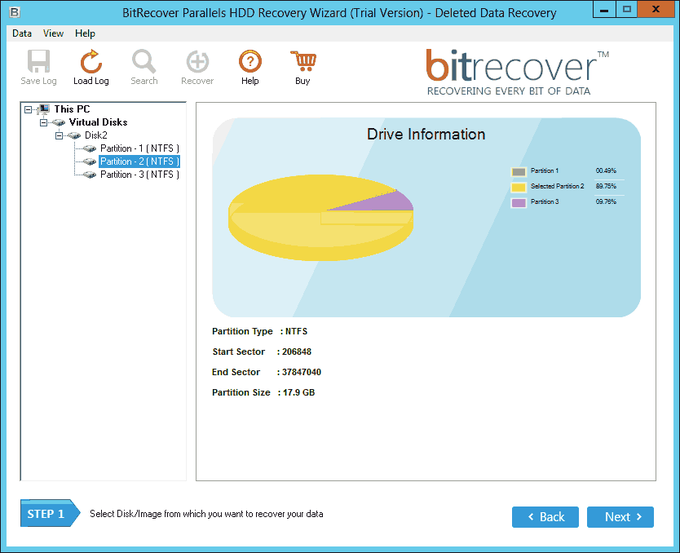Click the Next button

[620, 517]
